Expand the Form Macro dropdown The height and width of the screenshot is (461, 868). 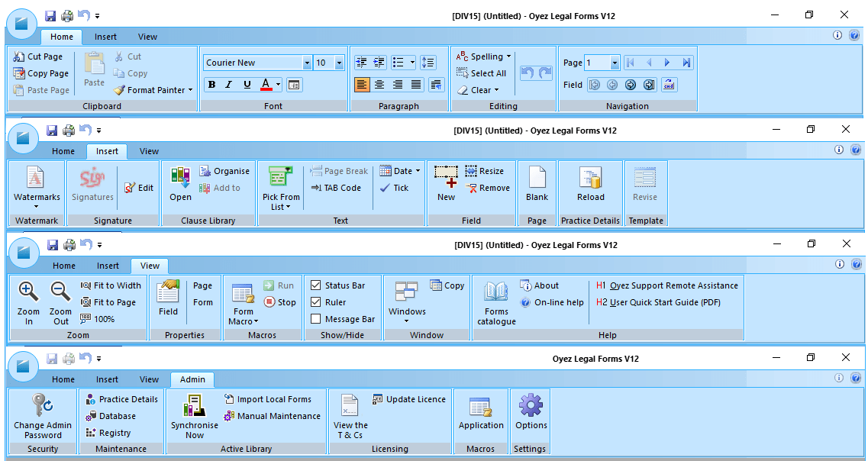(256, 321)
